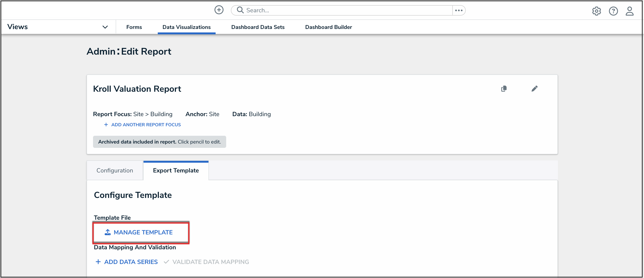Open the admin settings gear
The height and width of the screenshot is (278, 644).
596,11
